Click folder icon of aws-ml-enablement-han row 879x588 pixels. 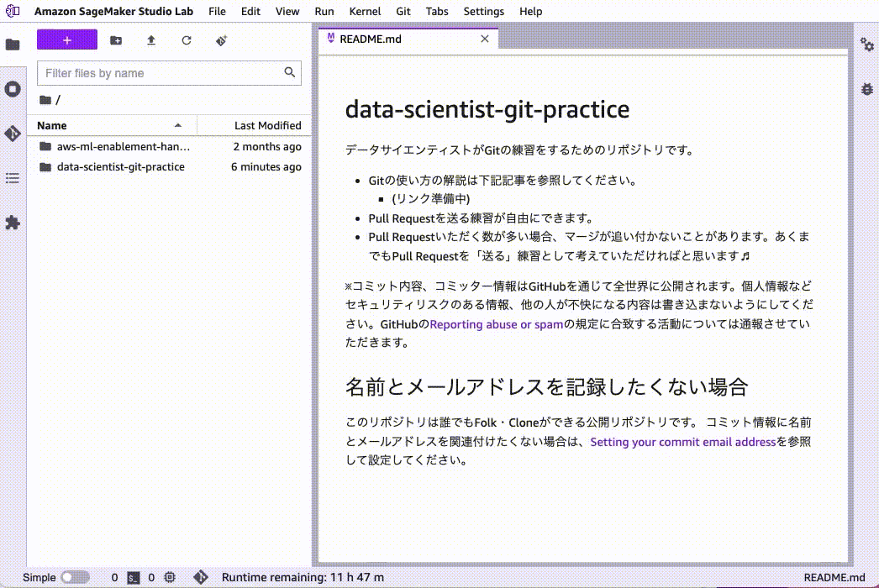coord(45,146)
